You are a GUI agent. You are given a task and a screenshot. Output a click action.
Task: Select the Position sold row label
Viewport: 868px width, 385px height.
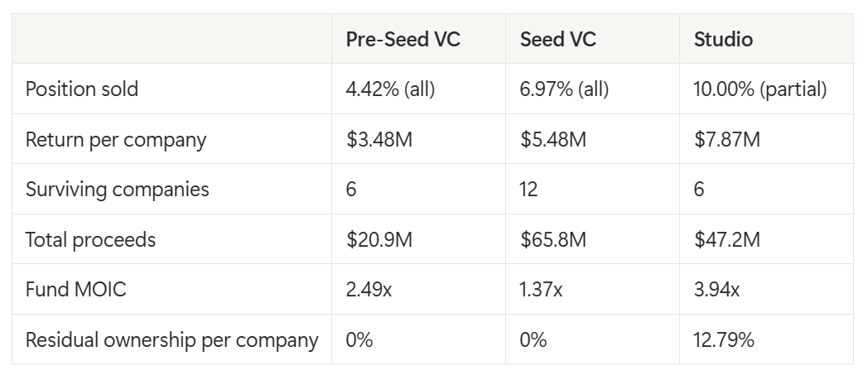pos(82,89)
